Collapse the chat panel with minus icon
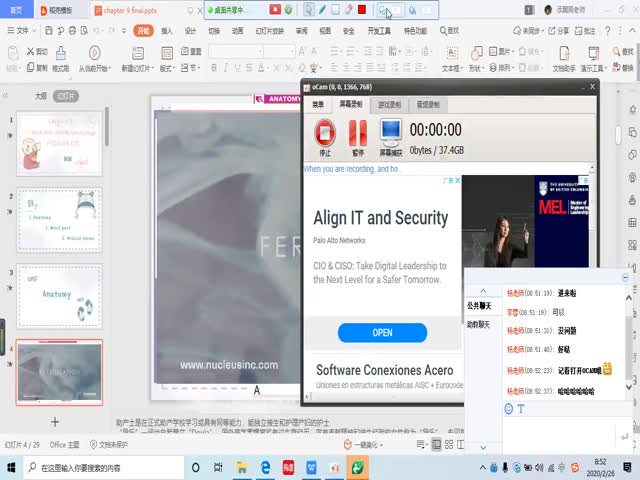 tap(625, 278)
